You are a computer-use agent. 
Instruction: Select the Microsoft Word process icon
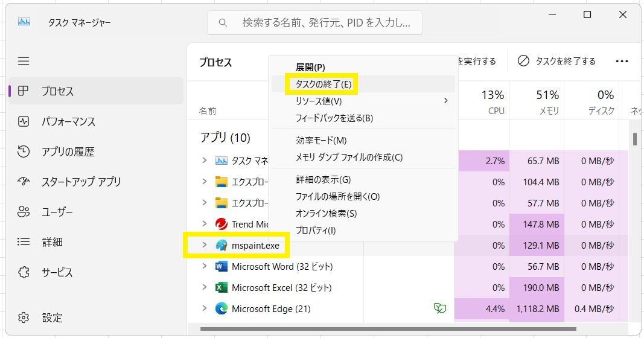(222, 266)
